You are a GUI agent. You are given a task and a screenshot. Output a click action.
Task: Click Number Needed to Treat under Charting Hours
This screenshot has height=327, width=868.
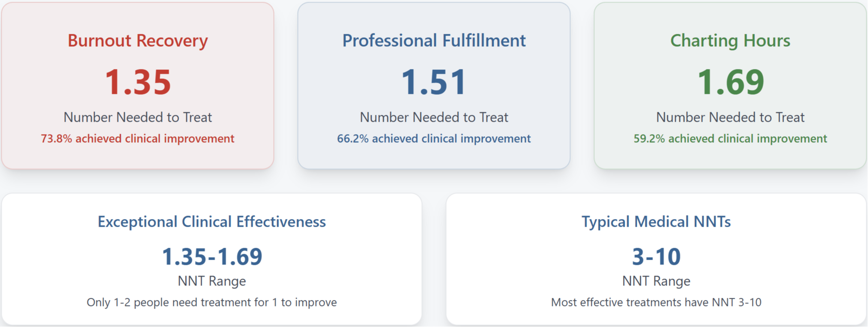(730, 117)
